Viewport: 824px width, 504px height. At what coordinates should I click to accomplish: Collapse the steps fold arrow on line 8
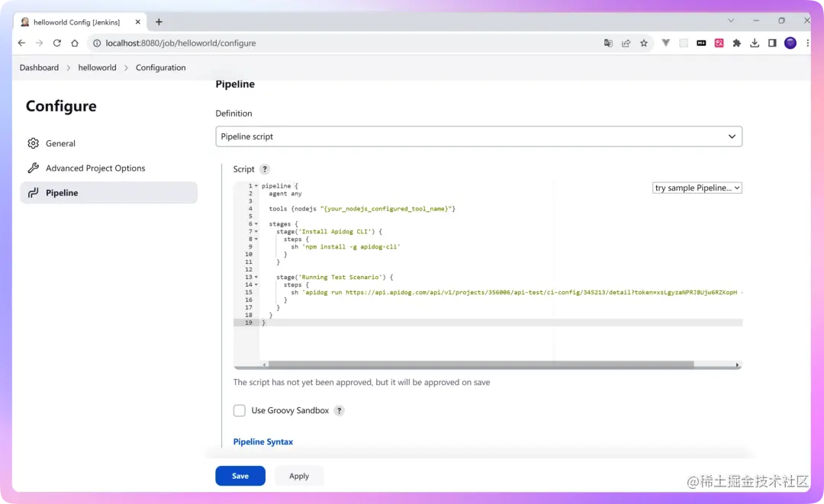[256, 239]
